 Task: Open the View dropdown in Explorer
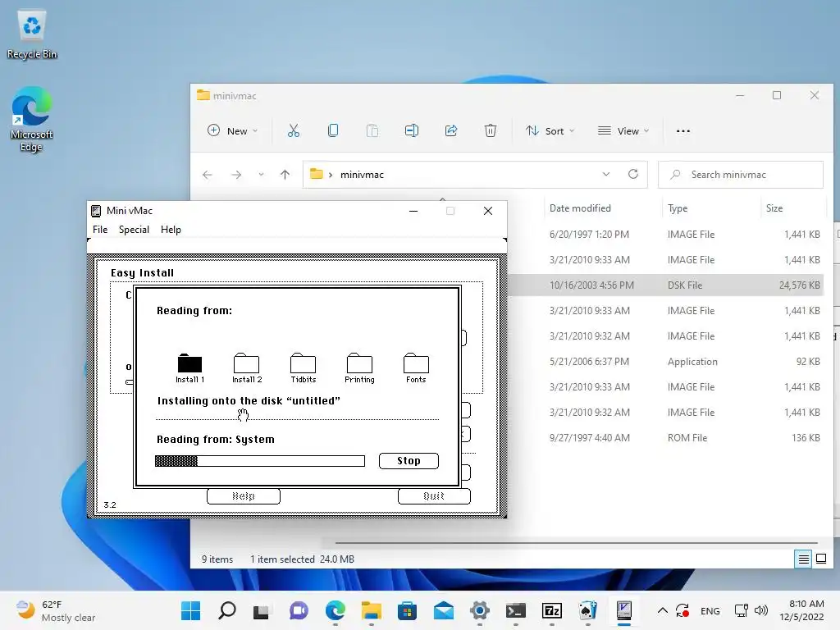coord(623,130)
